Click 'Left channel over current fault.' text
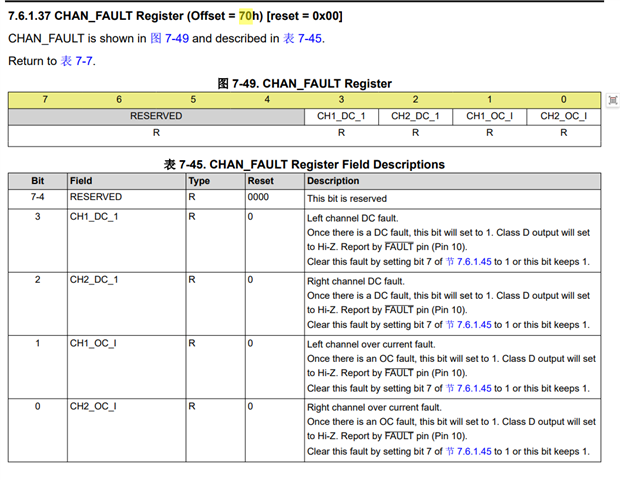Viewport: 620px width, 480px height. [371, 344]
